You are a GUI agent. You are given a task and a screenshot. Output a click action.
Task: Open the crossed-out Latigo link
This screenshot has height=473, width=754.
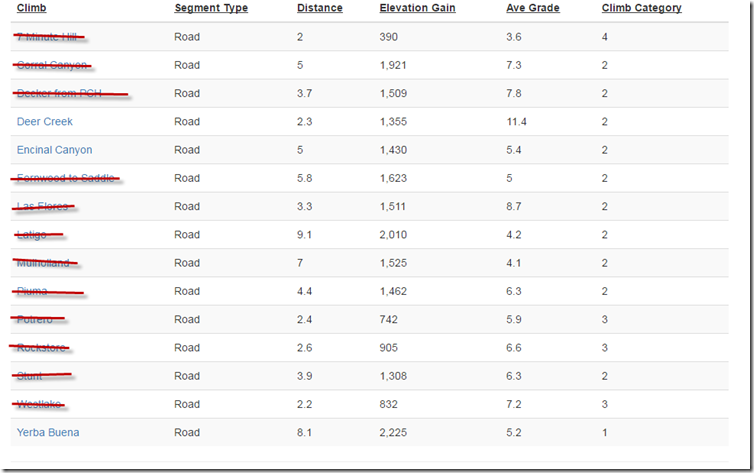pyautogui.click(x=32, y=235)
